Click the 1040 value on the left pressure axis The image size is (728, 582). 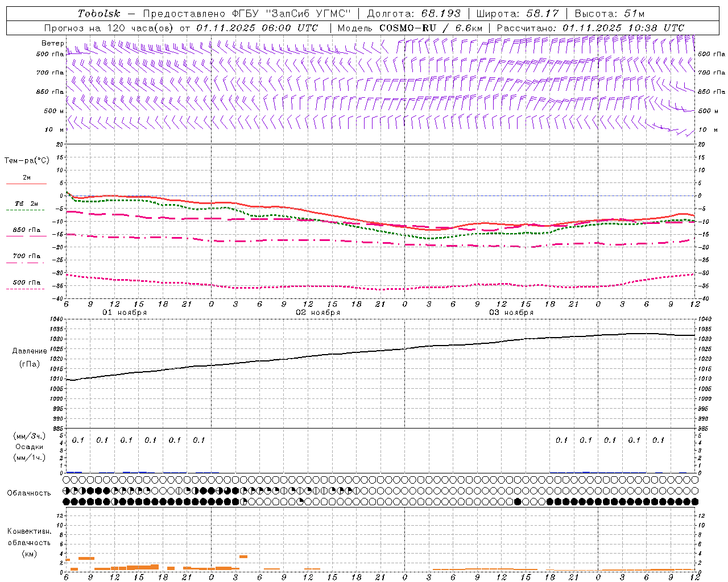point(57,319)
